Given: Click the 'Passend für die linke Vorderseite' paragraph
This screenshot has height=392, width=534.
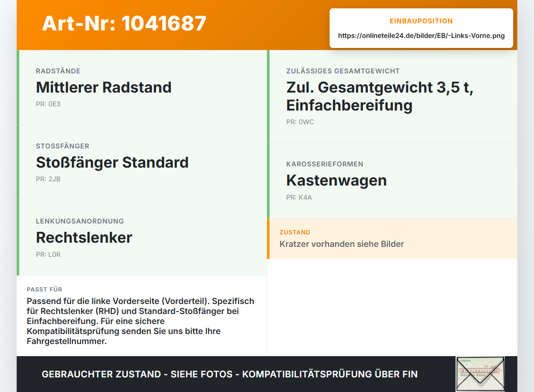Looking at the screenshot, I should (141, 321).
